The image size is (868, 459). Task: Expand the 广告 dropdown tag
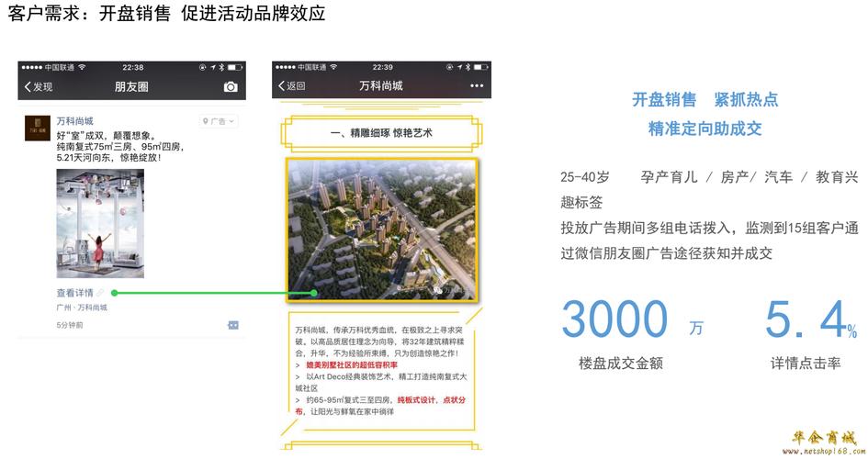(218, 121)
